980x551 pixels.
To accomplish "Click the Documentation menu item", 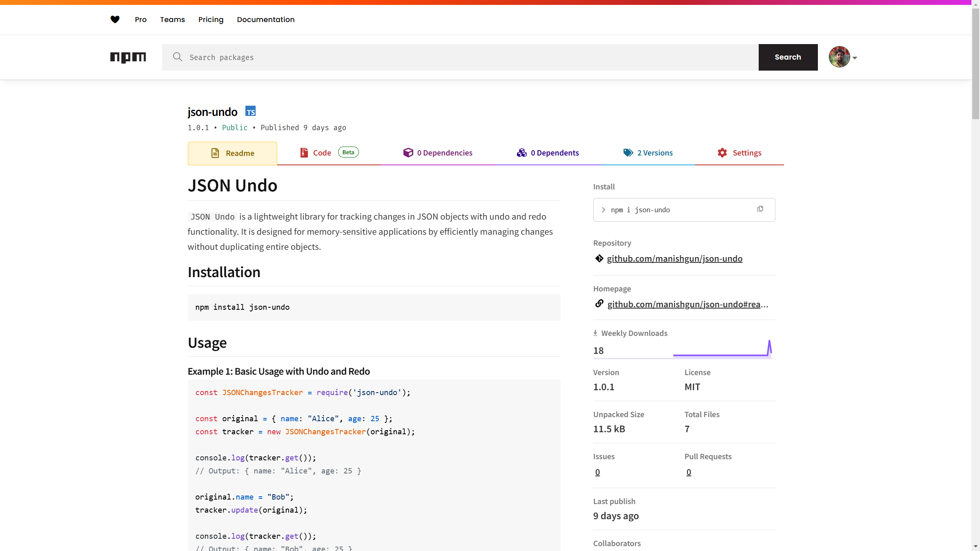I will [x=265, y=19].
